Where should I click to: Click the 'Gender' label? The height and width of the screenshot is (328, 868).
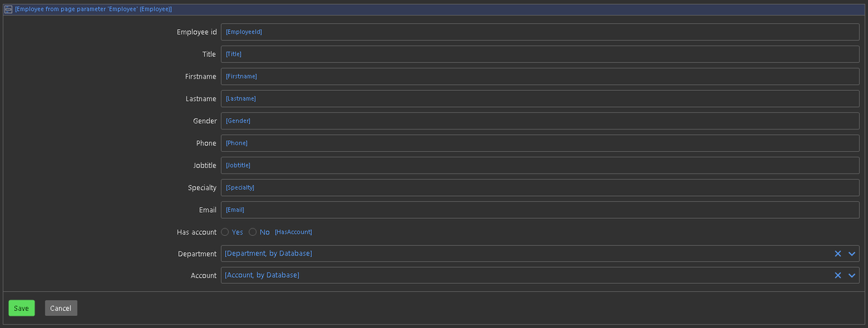pyautogui.click(x=205, y=121)
